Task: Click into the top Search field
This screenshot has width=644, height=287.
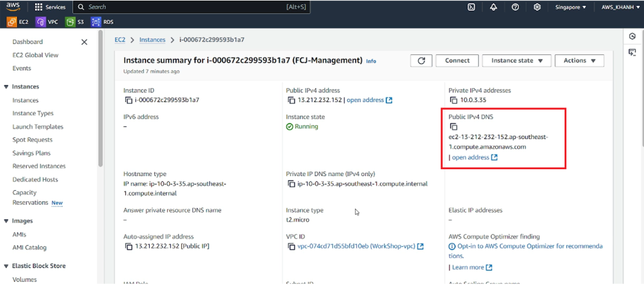Action: pyautogui.click(x=192, y=7)
